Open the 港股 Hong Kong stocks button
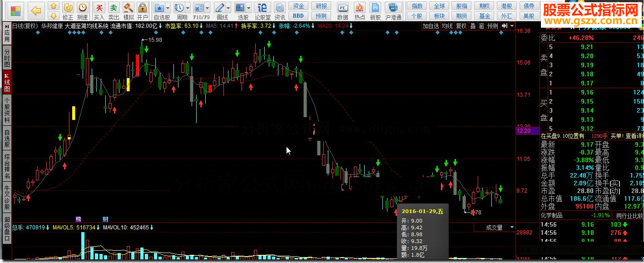The height and width of the screenshot is (263, 644). tap(507, 6)
